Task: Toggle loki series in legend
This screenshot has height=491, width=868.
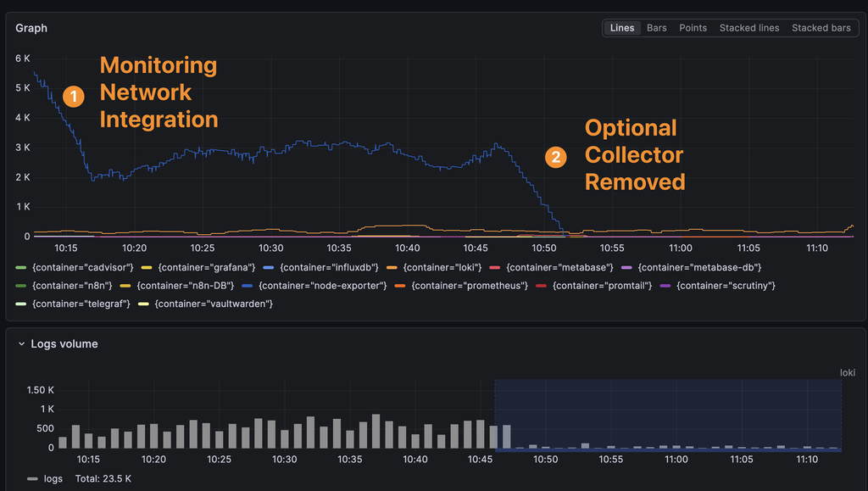Action: point(442,267)
